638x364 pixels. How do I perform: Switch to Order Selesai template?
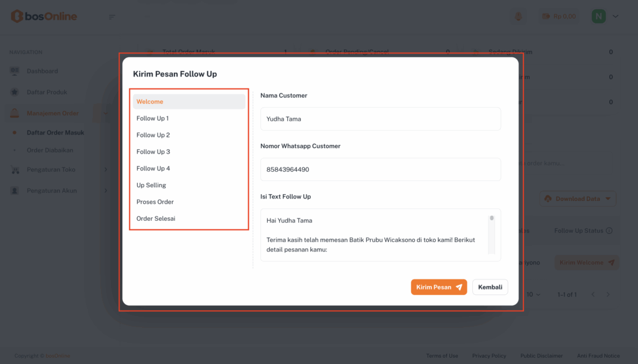[155, 219]
